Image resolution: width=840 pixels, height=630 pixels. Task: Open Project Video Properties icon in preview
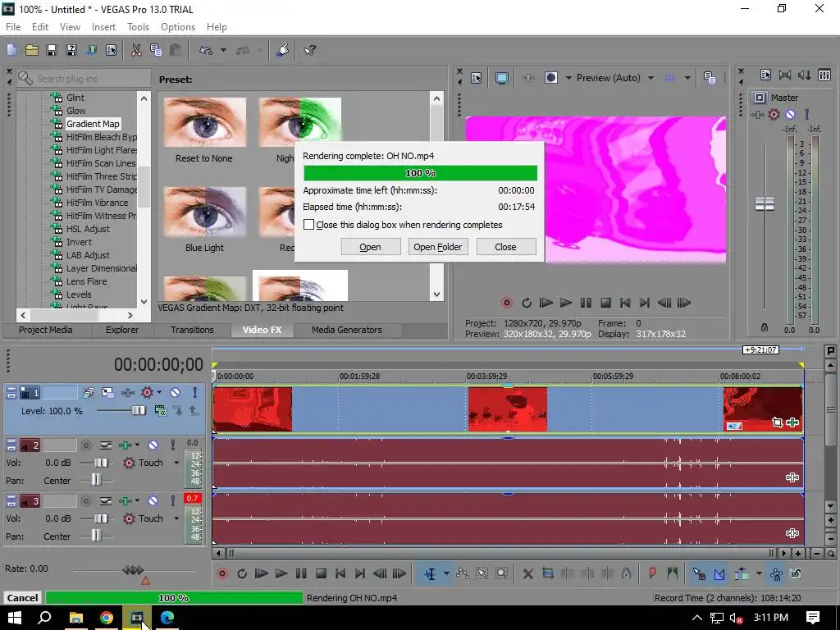pos(477,78)
